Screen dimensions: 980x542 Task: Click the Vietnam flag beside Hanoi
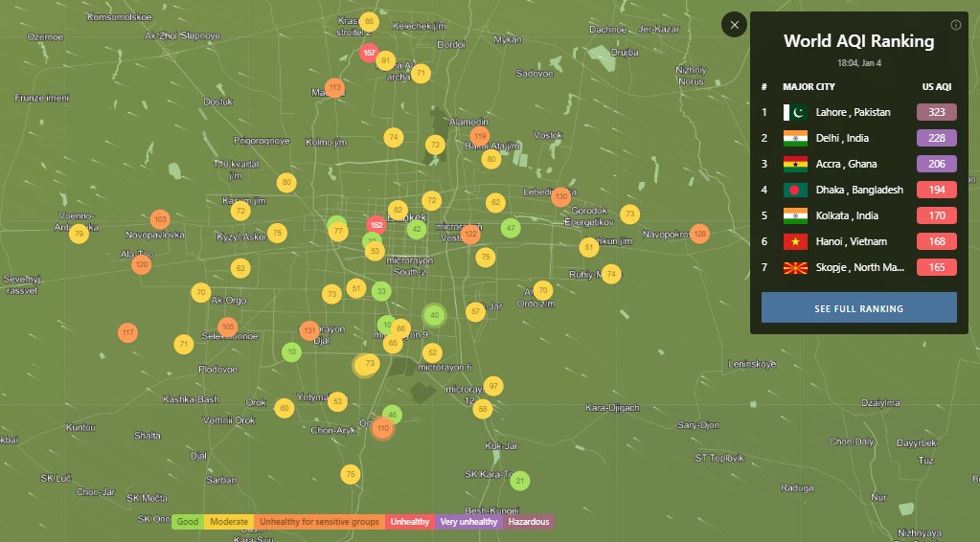point(795,241)
